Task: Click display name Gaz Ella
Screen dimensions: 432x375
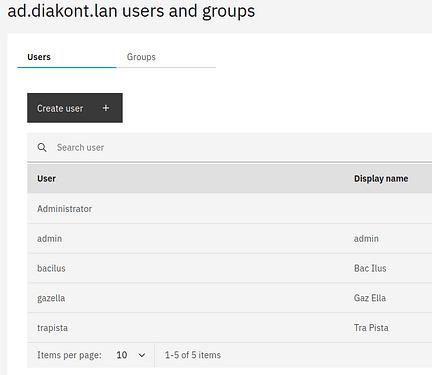Action: (370, 298)
